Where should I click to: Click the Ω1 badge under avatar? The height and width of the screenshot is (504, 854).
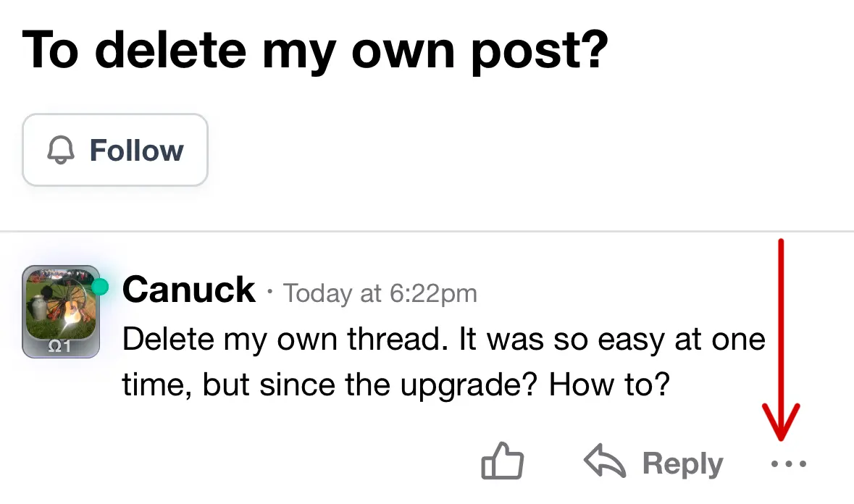(59, 347)
